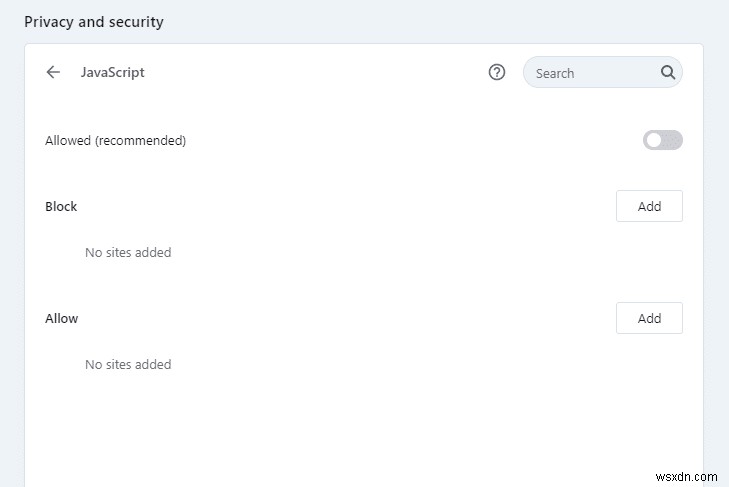The width and height of the screenshot is (729, 487).
Task: Click the gray knob of the JavaScript switch
Action: 654,140
